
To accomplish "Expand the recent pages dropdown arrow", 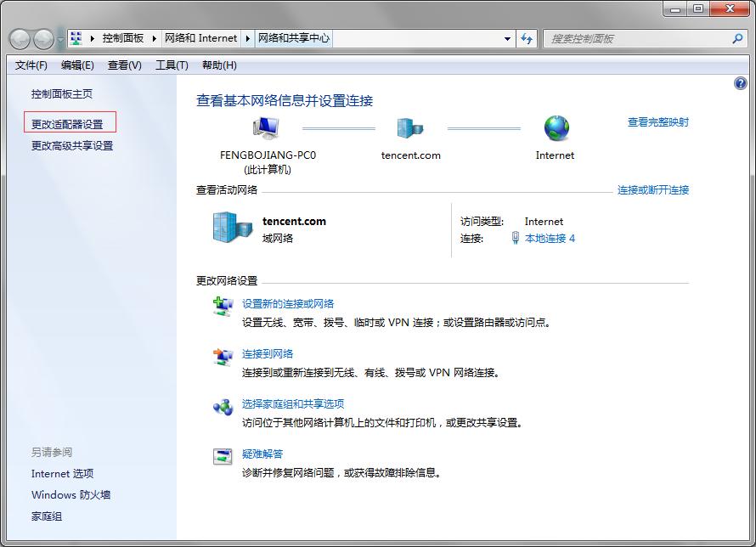I will tap(62, 38).
